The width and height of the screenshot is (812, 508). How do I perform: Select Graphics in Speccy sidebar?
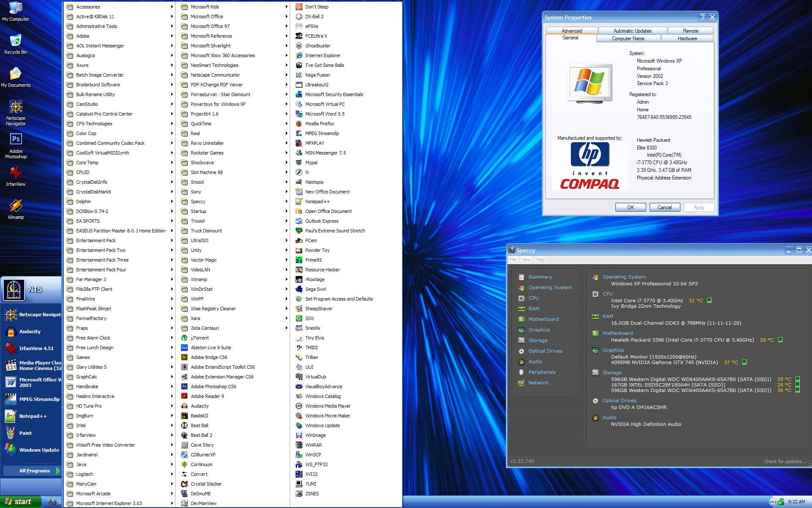[539, 330]
